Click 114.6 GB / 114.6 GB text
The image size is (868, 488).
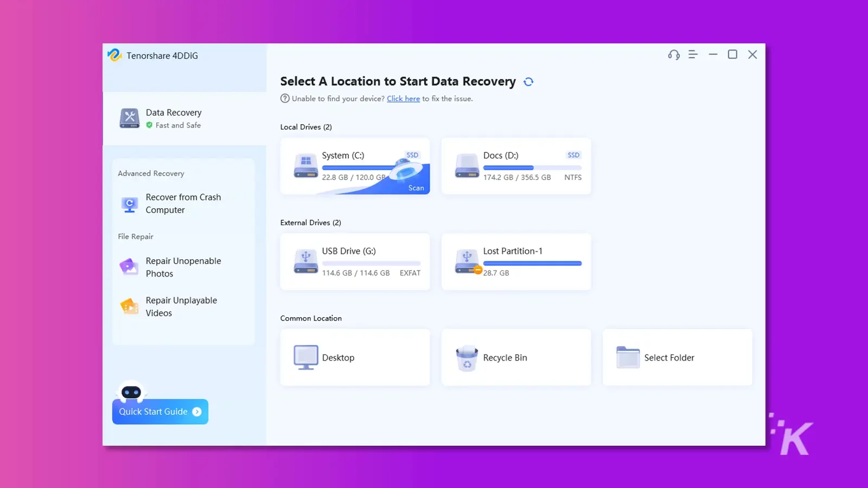(x=356, y=273)
